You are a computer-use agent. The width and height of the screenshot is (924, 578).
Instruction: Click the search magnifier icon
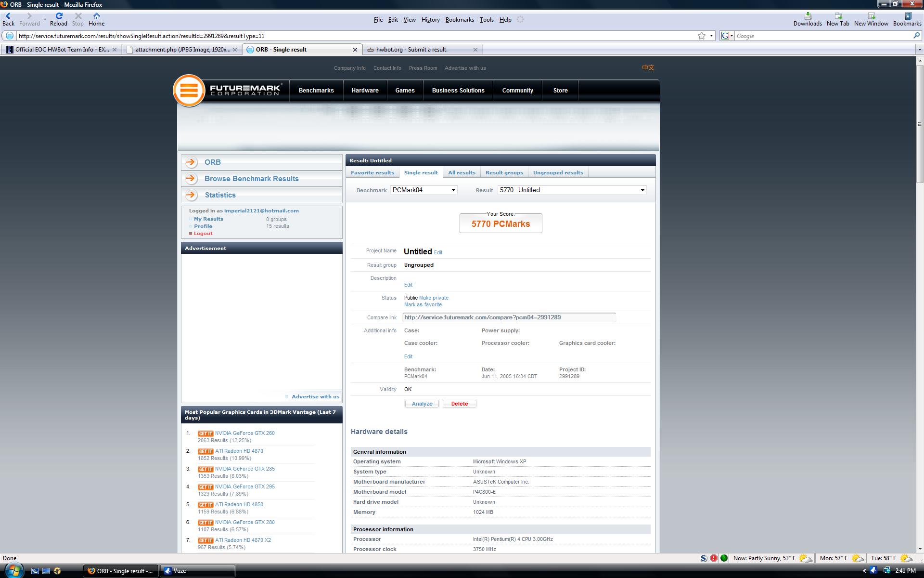[x=916, y=36]
